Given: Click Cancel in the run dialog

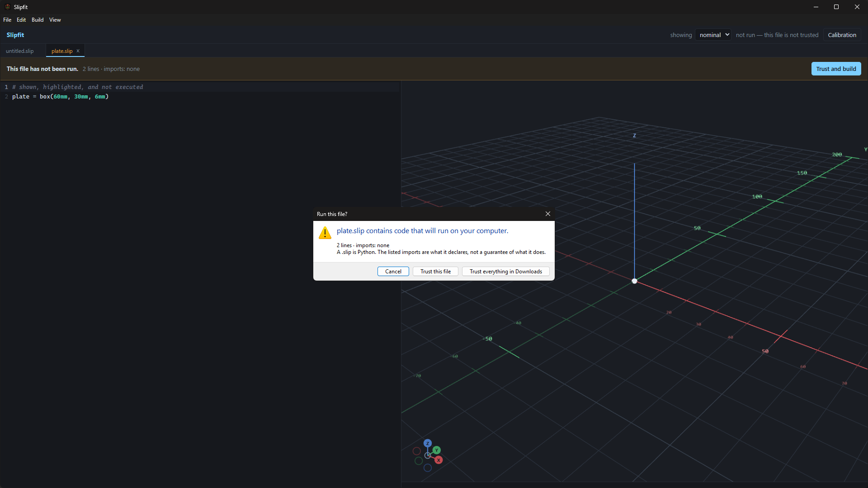Looking at the screenshot, I should pos(393,272).
